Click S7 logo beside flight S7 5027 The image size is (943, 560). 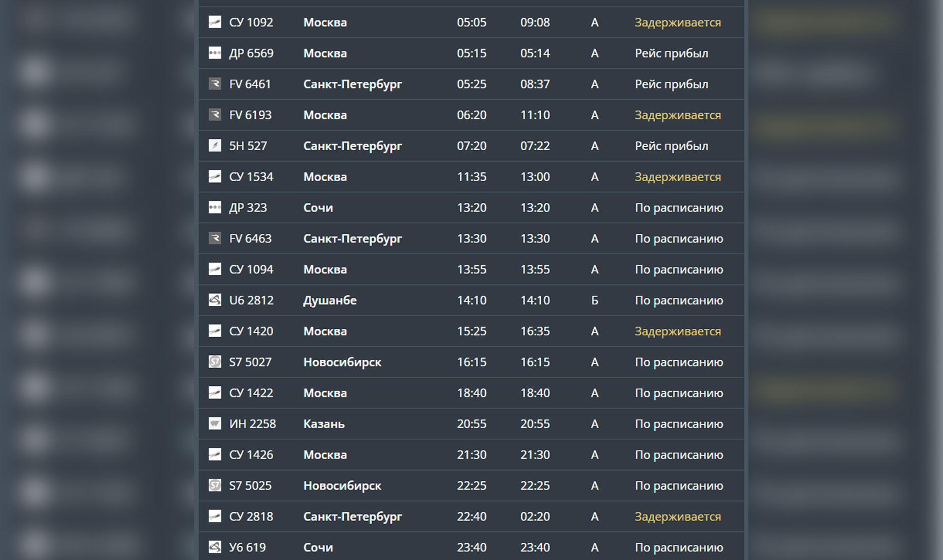pos(215,362)
